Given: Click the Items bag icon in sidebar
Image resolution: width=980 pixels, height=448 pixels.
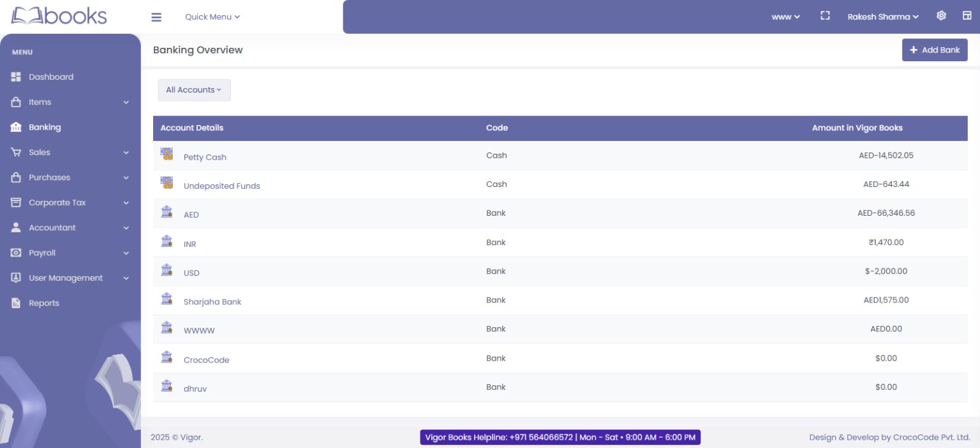Looking at the screenshot, I should tap(16, 102).
